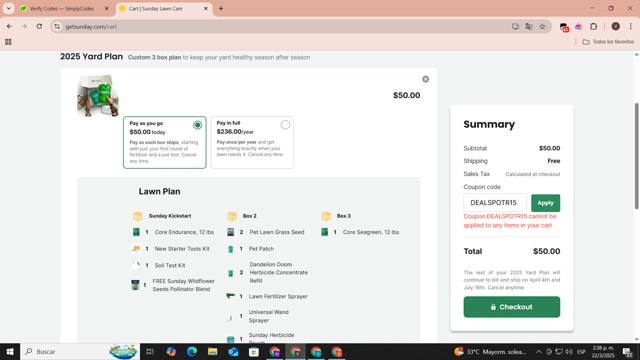
Task: Click the Buscar taskbar search box
Action: [x=80, y=351]
